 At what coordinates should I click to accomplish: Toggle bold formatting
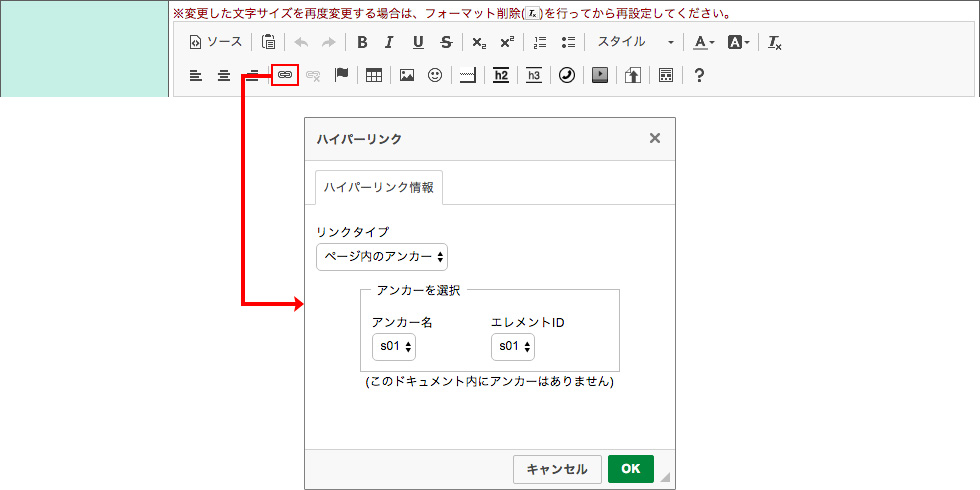coord(362,42)
